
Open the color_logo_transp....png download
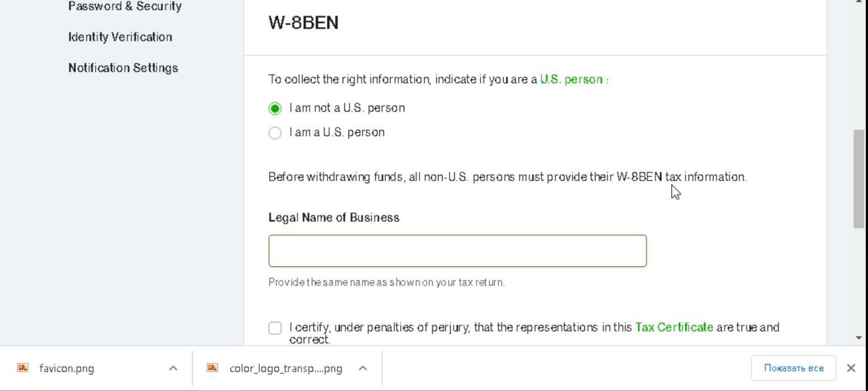pos(285,368)
